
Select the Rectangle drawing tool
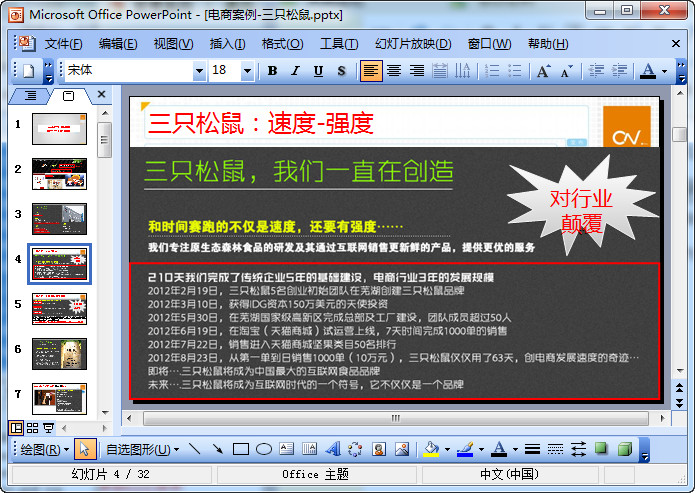241,450
